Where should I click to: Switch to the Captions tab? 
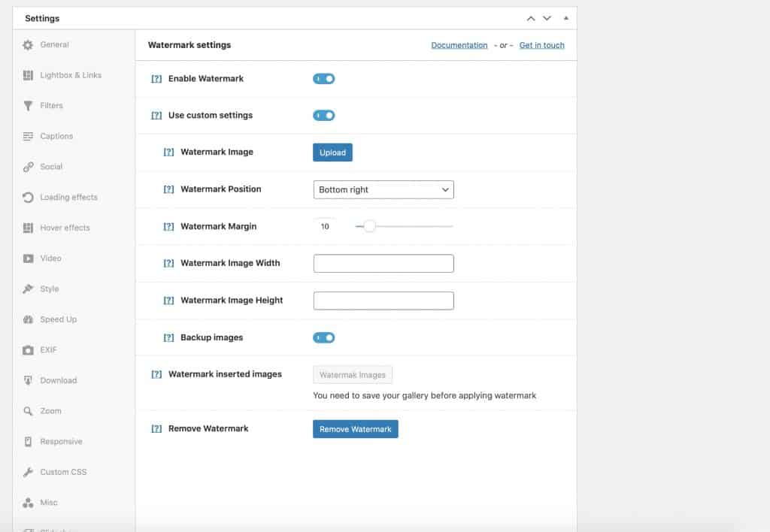tap(57, 136)
